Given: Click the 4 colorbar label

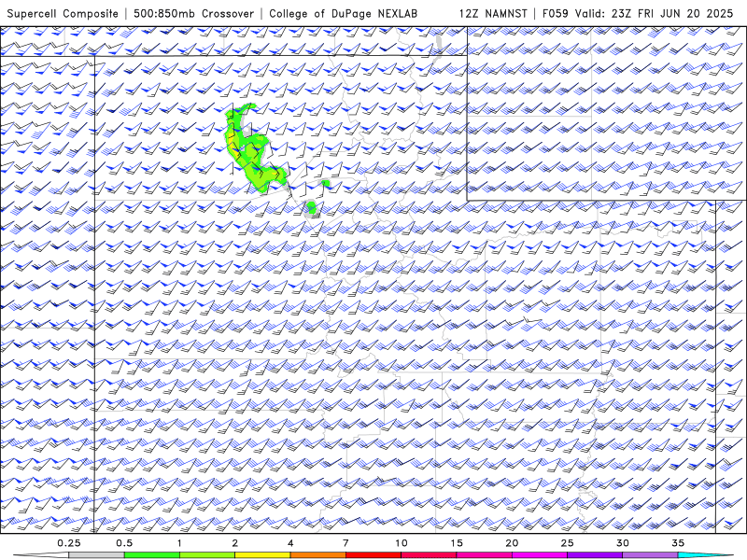Looking at the screenshot, I should tap(290, 543).
